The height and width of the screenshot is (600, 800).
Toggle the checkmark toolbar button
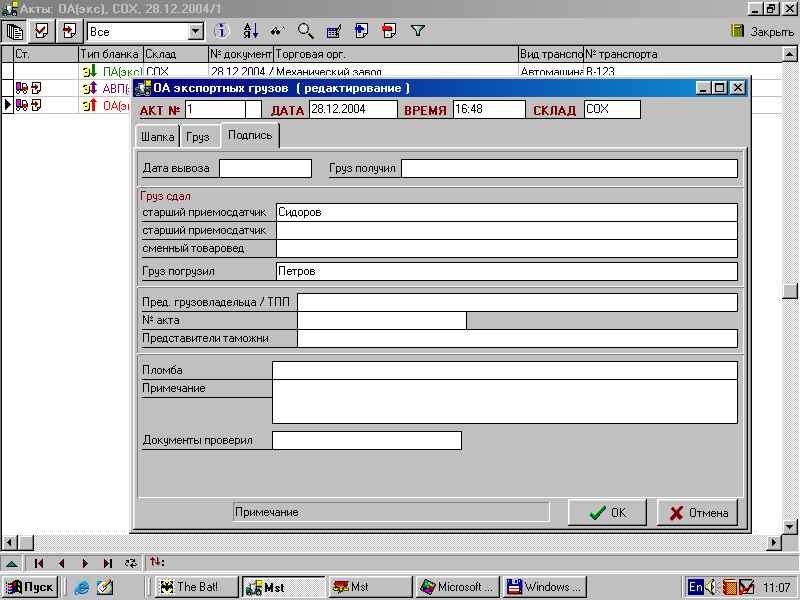[41, 31]
